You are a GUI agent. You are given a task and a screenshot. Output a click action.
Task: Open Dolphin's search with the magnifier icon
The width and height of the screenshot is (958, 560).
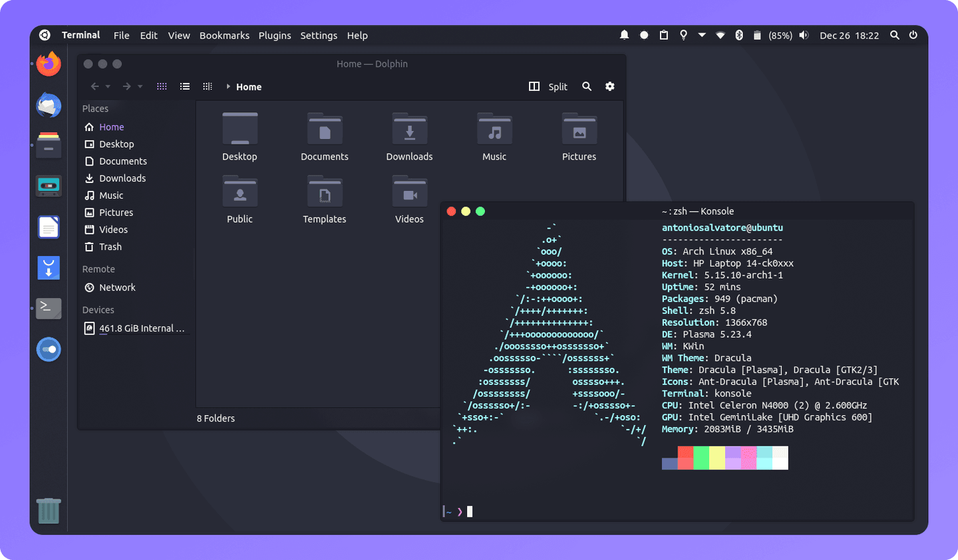586,86
